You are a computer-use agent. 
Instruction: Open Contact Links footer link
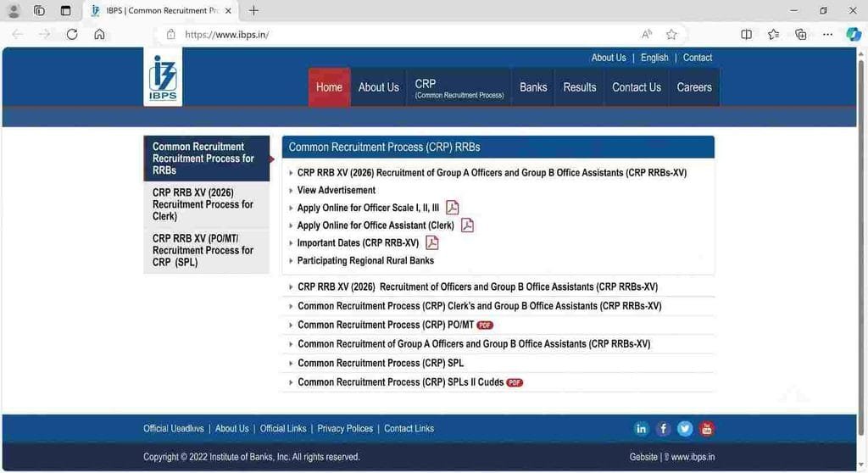(x=409, y=429)
